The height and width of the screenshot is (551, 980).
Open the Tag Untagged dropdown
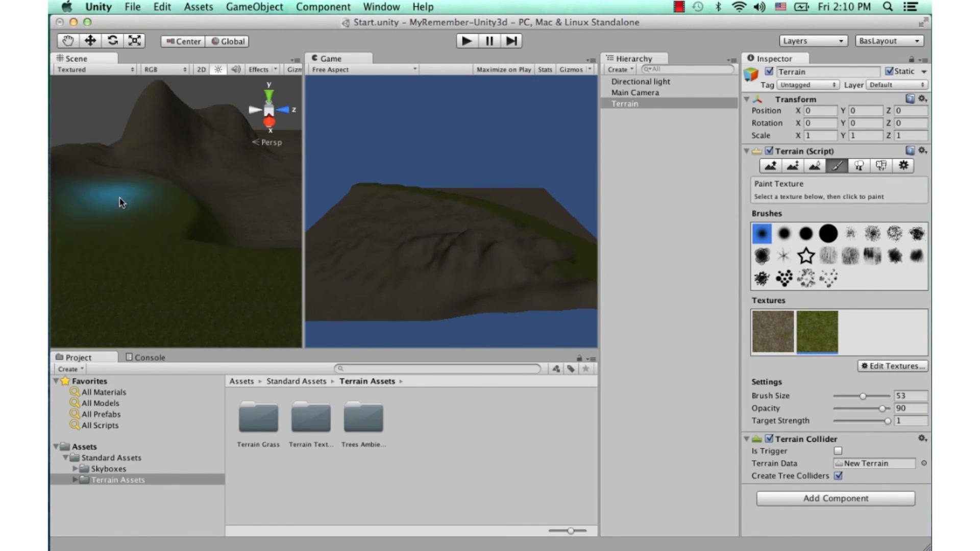click(x=808, y=85)
